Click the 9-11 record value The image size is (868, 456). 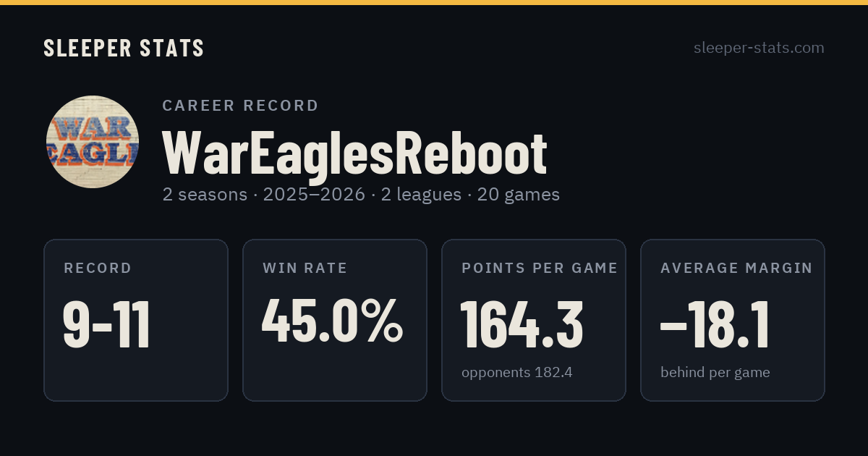(107, 324)
